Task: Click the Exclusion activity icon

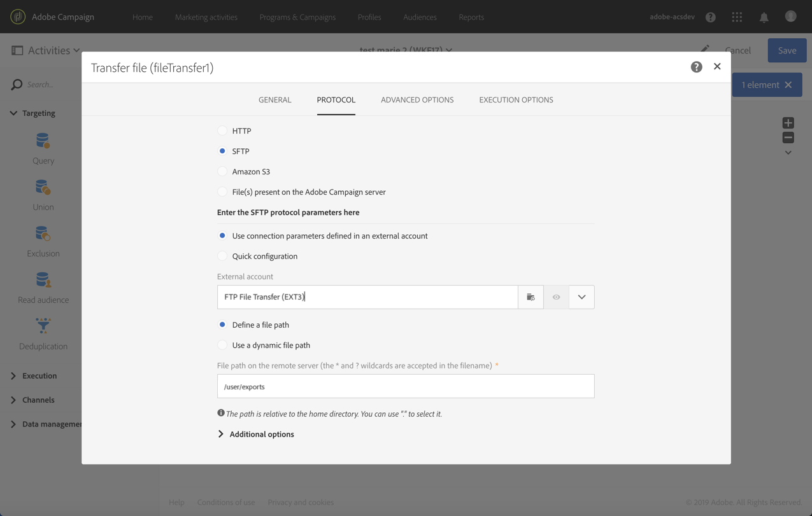Action: [43, 234]
